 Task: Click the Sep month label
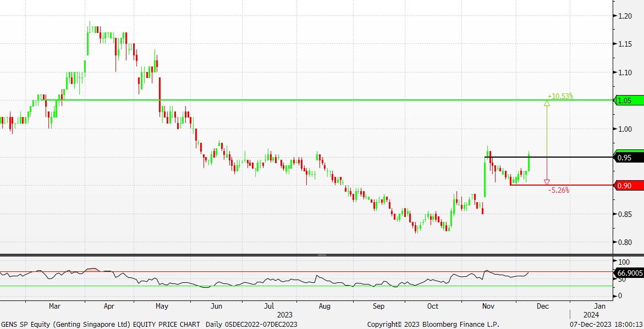(378, 306)
